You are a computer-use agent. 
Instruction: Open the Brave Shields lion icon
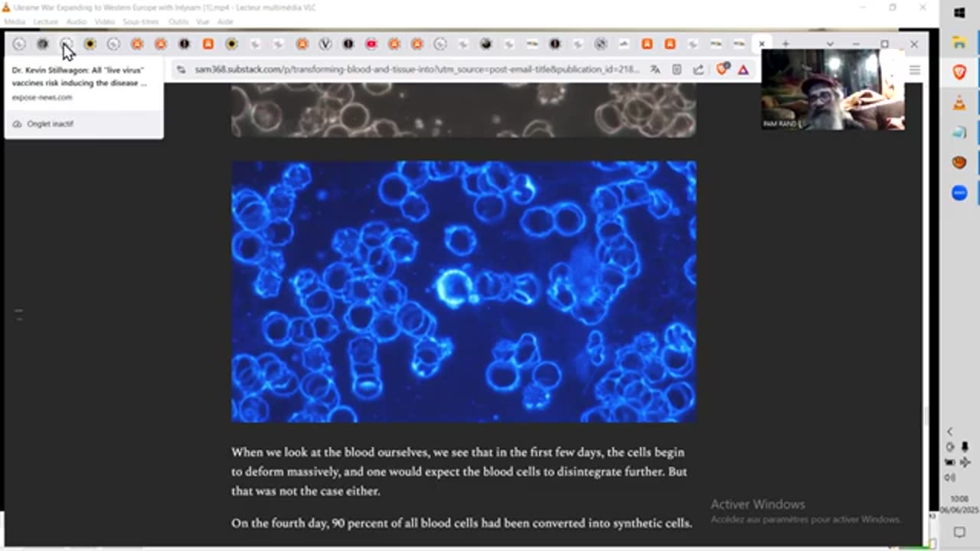(722, 70)
